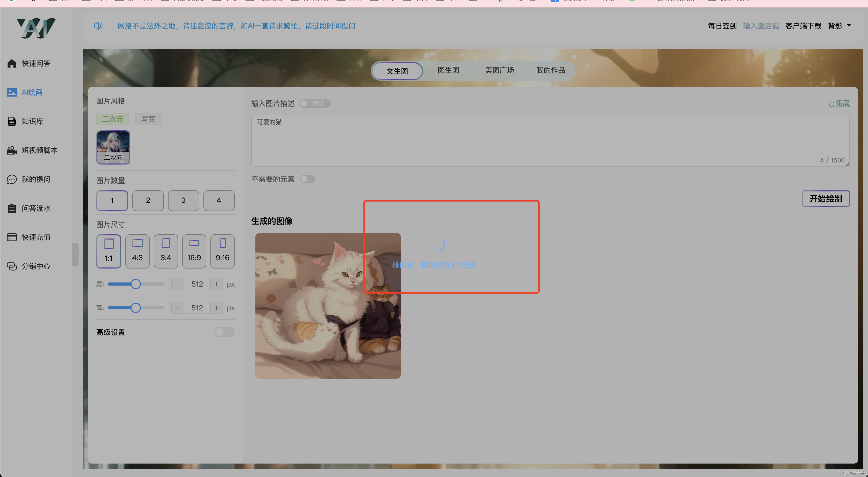This screenshot has width=868, height=477.
Task: Click 每日签到 in the header
Action: (722, 26)
